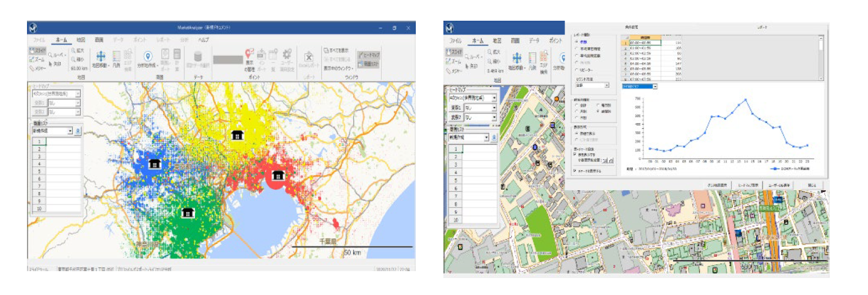This screenshot has height=295, width=868.
Task: Switch to 地図 tab in left window
Action: (81, 39)
